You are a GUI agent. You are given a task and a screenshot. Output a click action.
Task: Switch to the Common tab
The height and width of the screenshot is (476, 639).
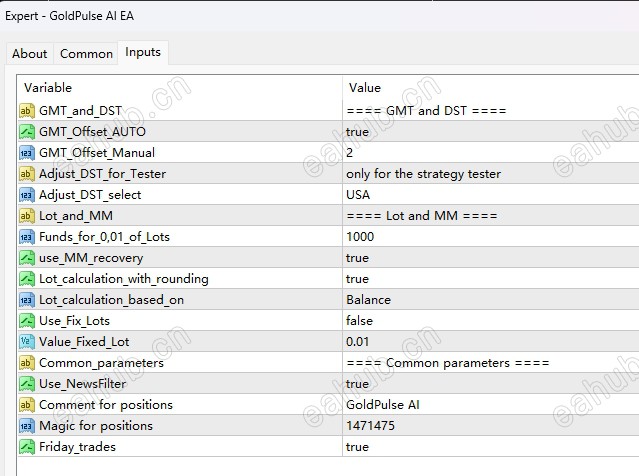point(86,54)
